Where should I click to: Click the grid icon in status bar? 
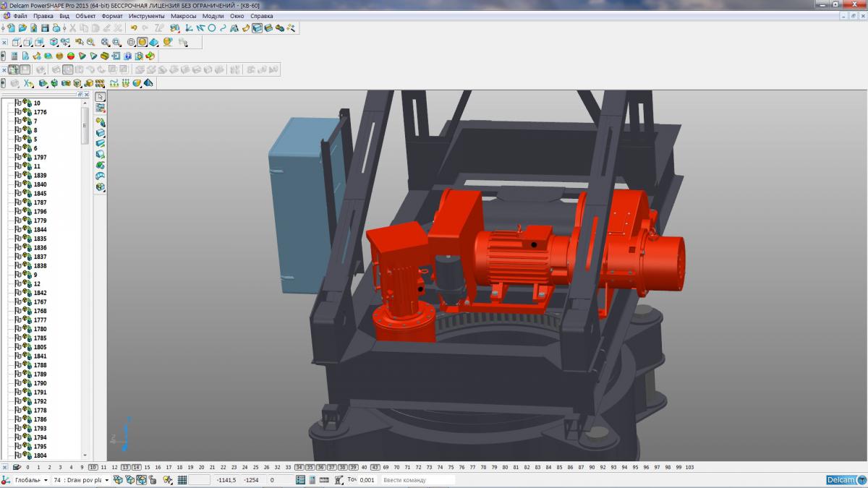[182, 480]
